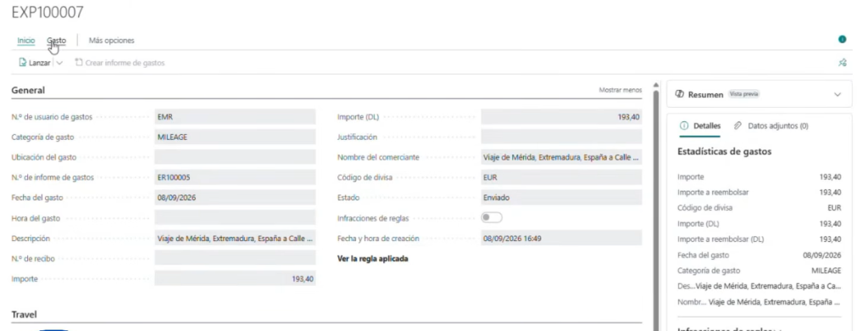Click Código de divisa EUR in statistics
Viewport: 868px width, 331px height.
(834, 208)
